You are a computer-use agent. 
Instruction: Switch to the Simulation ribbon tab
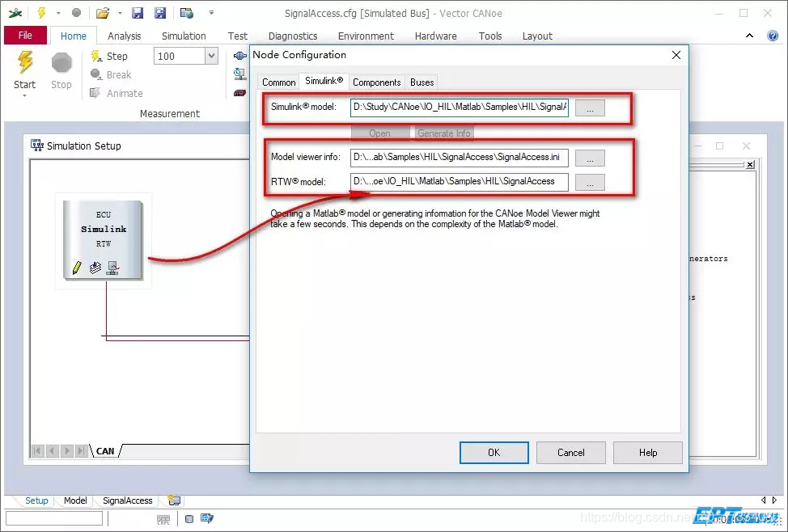[184, 36]
